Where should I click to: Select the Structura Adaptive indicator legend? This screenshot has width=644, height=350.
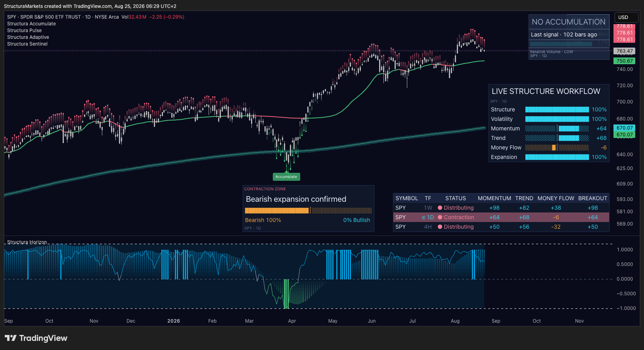point(28,37)
